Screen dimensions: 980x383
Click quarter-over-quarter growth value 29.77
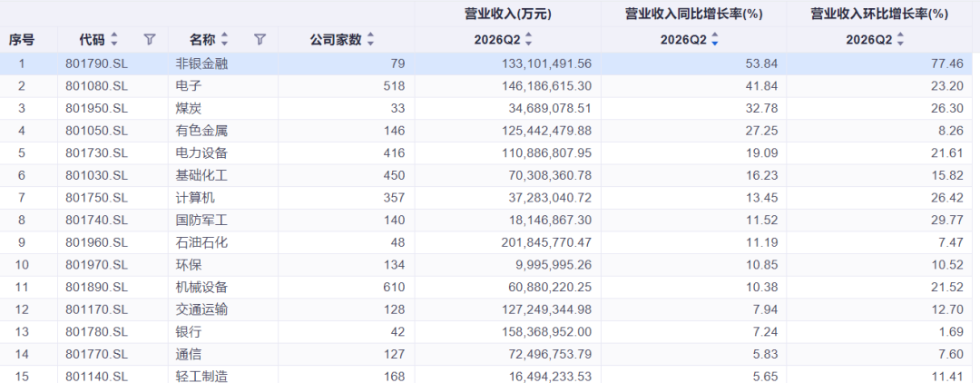tap(948, 220)
